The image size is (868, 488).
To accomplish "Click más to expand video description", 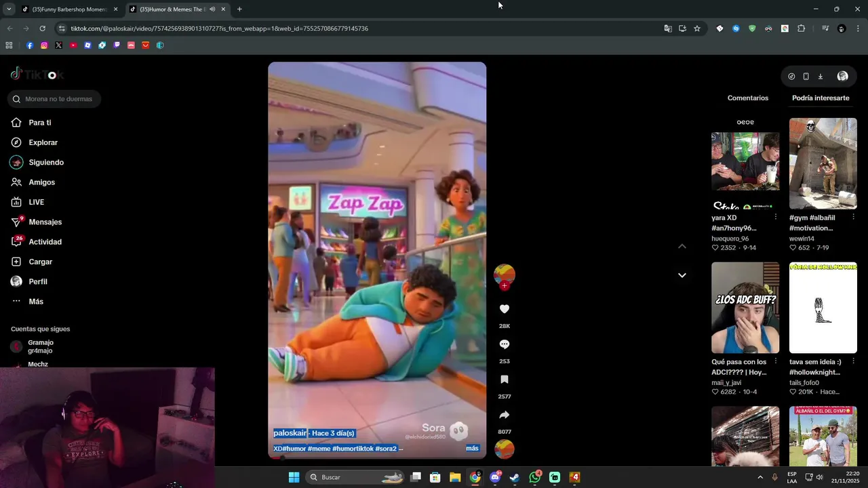I will click(x=472, y=449).
